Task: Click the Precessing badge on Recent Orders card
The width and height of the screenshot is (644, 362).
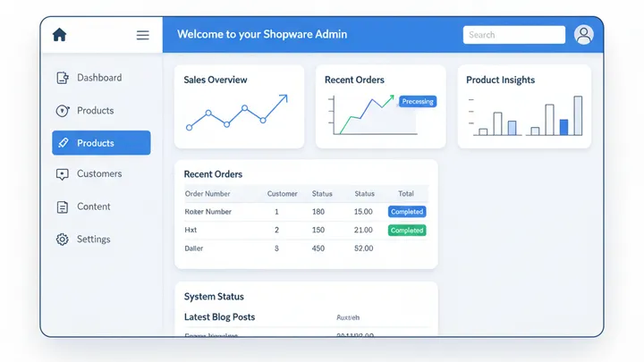Action: [x=418, y=101]
